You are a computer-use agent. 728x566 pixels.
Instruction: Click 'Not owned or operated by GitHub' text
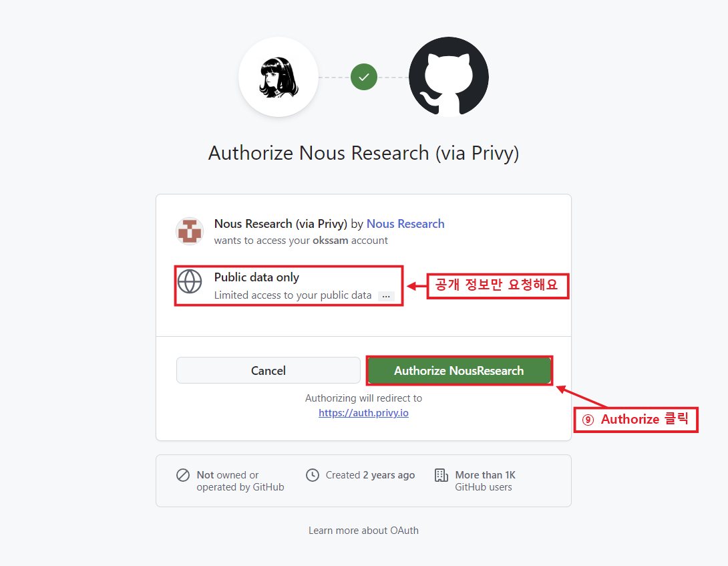tap(240, 481)
